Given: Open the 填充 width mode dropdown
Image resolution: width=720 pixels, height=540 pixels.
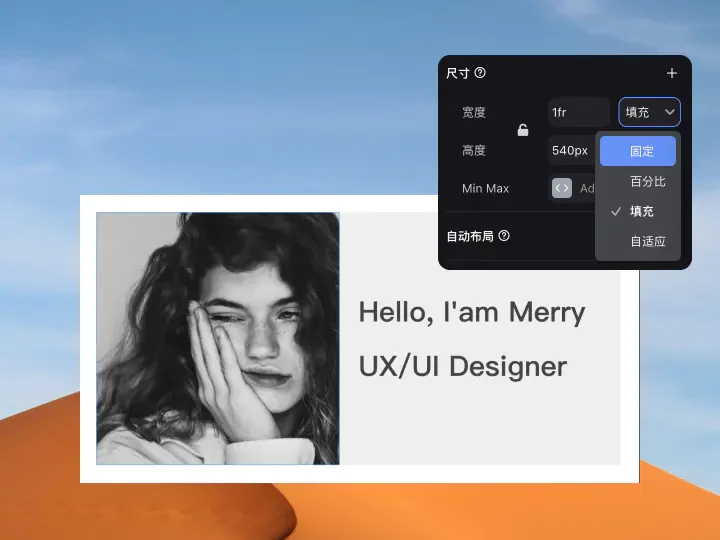Looking at the screenshot, I should point(649,112).
